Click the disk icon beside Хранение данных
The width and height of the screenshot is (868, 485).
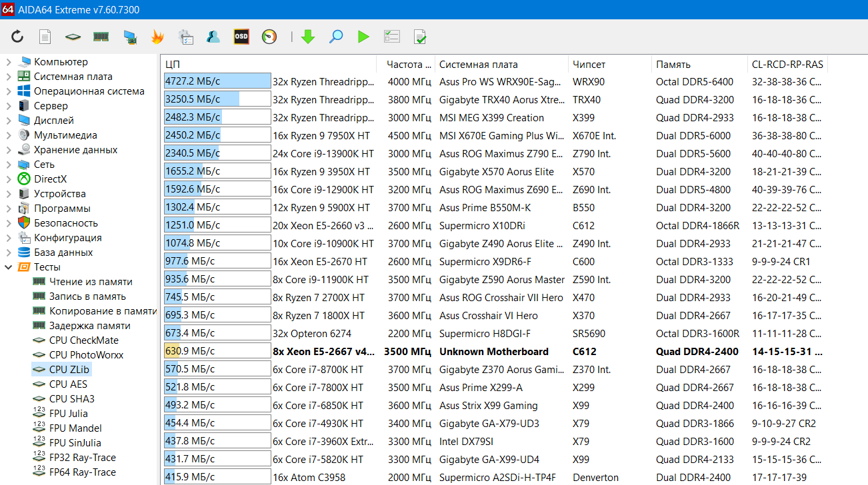pyautogui.click(x=24, y=150)
